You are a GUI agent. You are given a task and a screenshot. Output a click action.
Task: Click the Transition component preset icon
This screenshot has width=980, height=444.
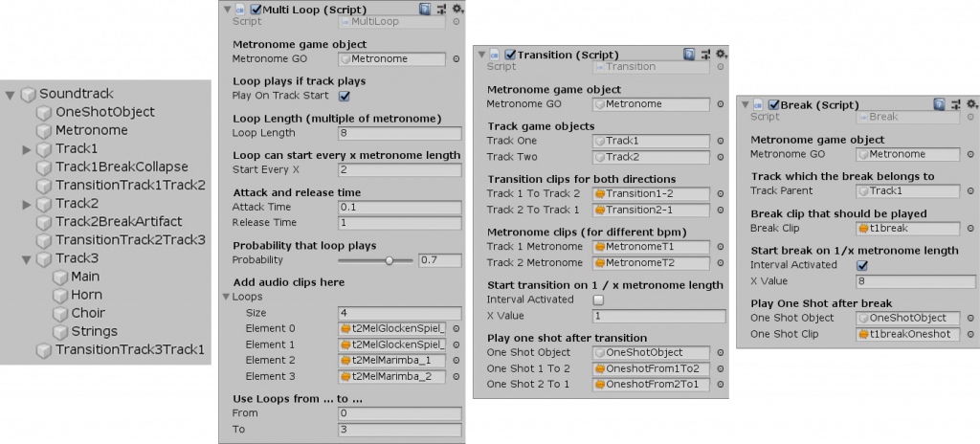[x=705, y=55]
